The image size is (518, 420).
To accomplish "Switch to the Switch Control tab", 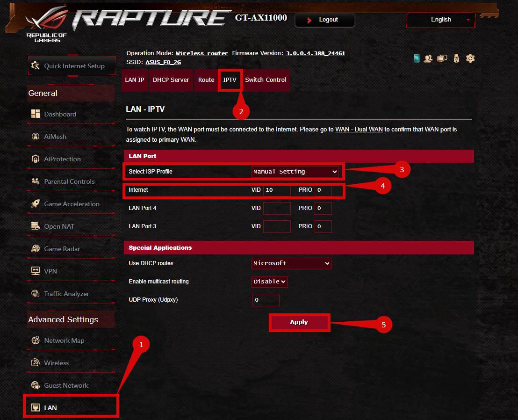I will click(265, 80).
